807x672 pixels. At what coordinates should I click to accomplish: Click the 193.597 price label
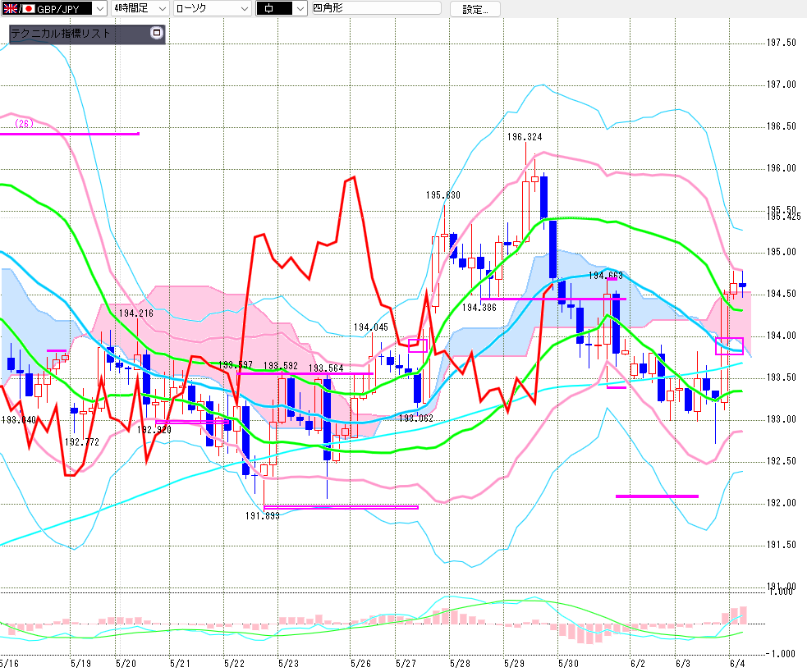pos(235,365)
